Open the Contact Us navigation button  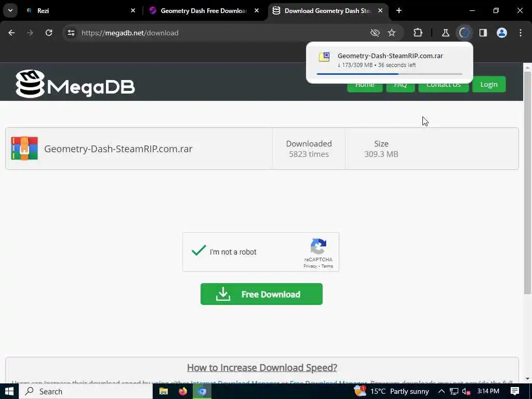[x=444, y=85]
